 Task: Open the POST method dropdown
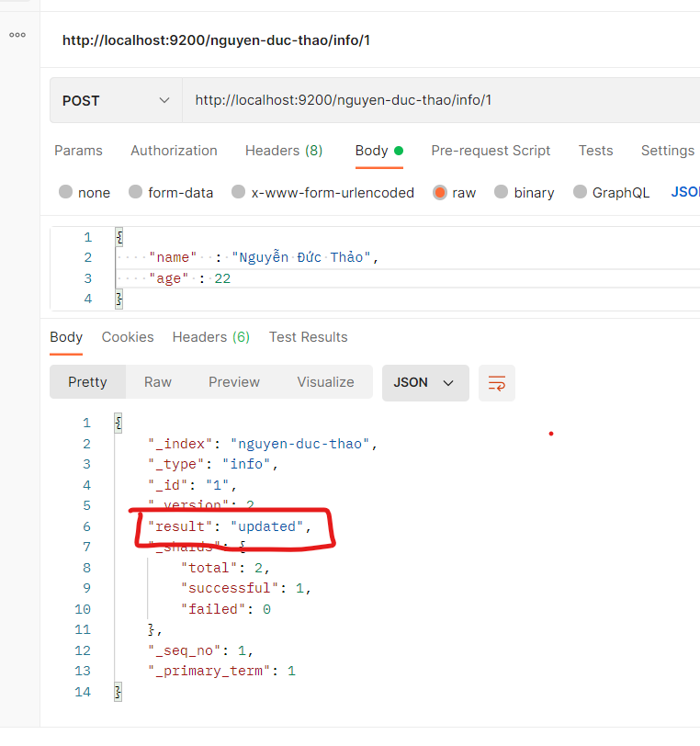116,100
